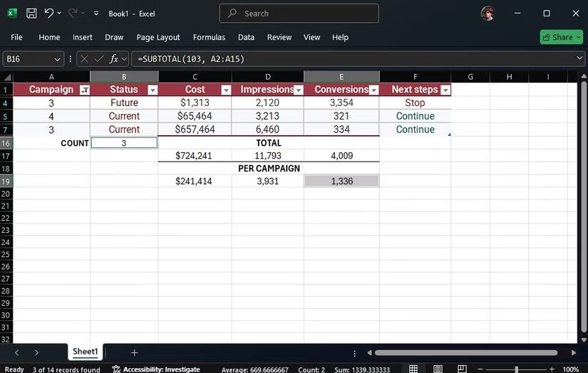The height and width of the screenshot is (373, 588).
Task: Expand the Name Box dropdown arrow
Action: tap(57, 59)
